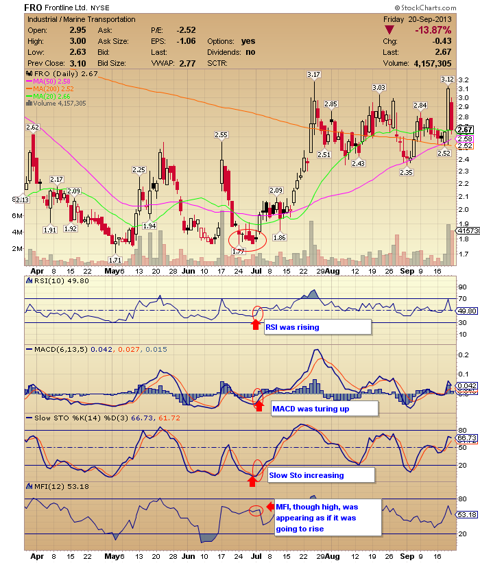Click the Slow STO %K(14) %D(3) label
Viewport: 480px width, 563px height.
point(81,418)
